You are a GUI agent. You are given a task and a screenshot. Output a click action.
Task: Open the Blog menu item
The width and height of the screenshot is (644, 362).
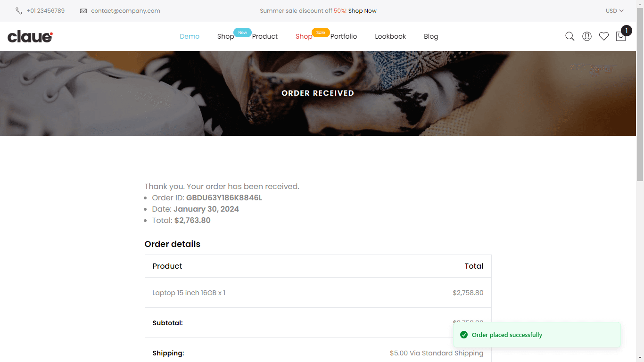pos(431,36)
